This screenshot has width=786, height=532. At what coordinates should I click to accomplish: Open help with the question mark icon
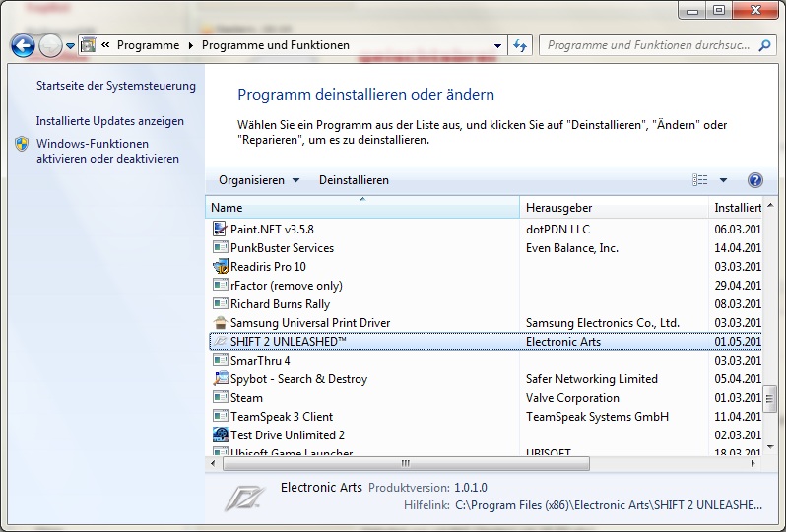click(x=754, y=180)
